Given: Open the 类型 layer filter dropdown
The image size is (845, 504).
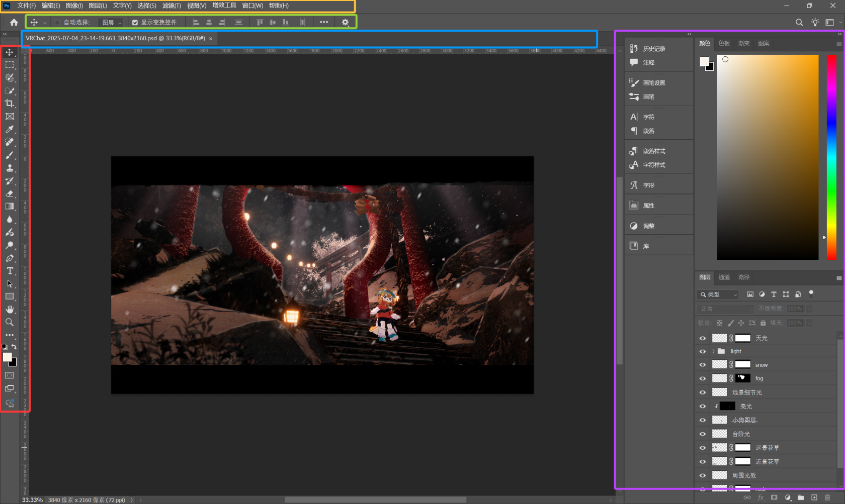Looking at the screenshot, I should [718, 294].
